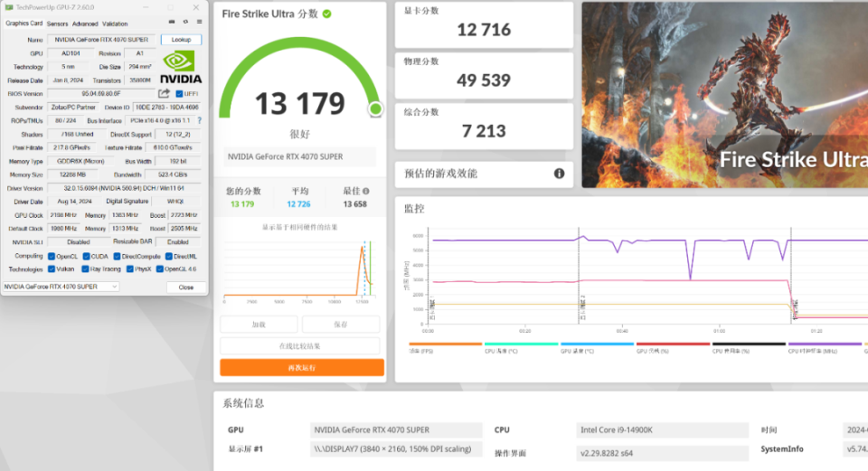Click the 在线比较结果 compare online button
868x471 pixels.
coord(300,346)
